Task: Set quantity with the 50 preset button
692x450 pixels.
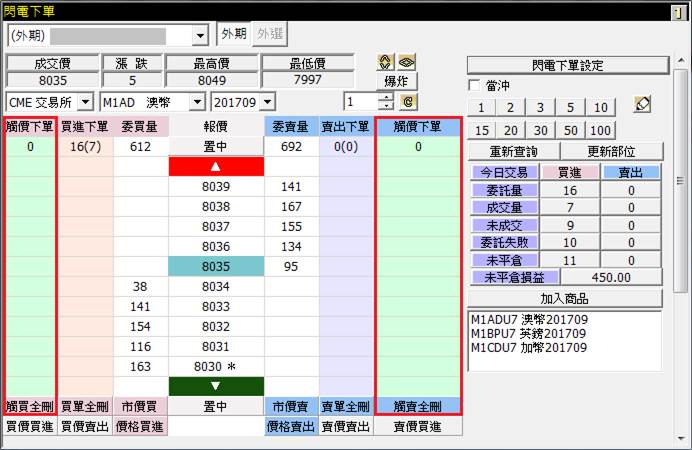Action: pyautogui.click(x=571, y=131)
